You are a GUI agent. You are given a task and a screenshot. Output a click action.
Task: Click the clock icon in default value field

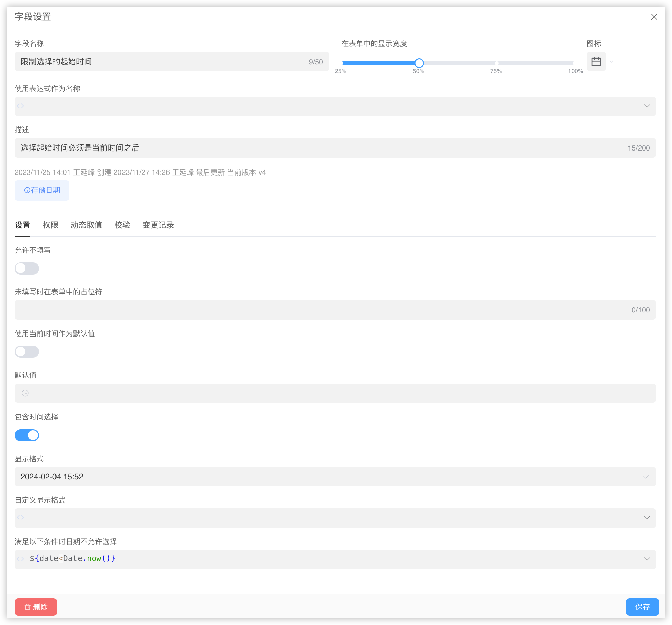pyautogui.click(x=25, y=393)
